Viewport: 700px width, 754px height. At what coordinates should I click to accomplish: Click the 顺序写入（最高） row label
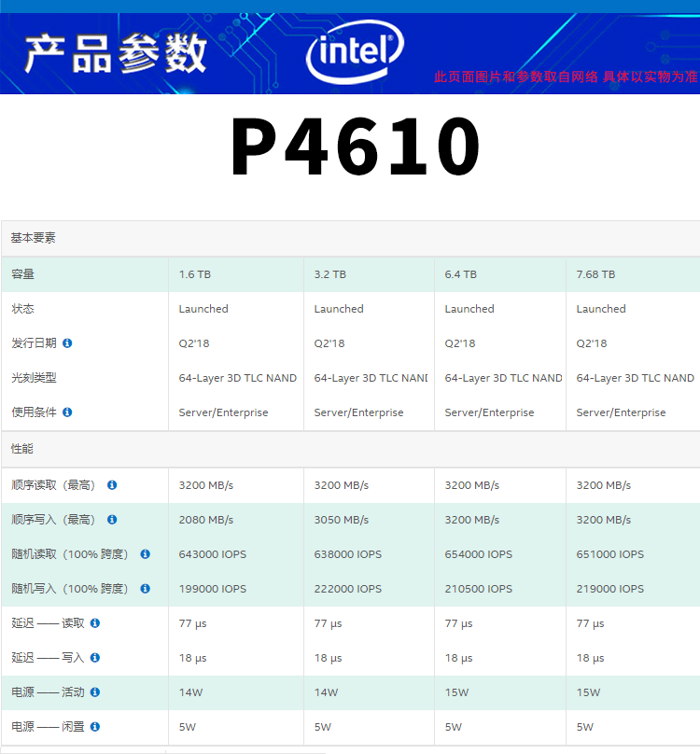click(54, 520)
